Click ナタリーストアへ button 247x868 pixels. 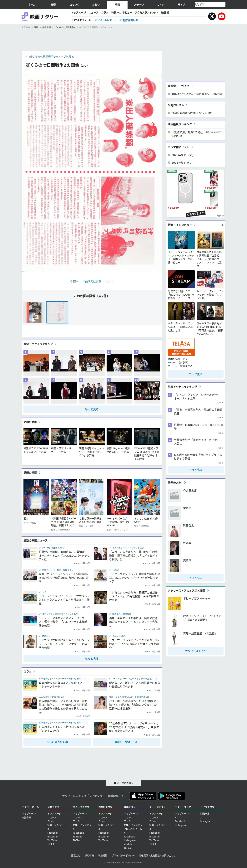195,651
